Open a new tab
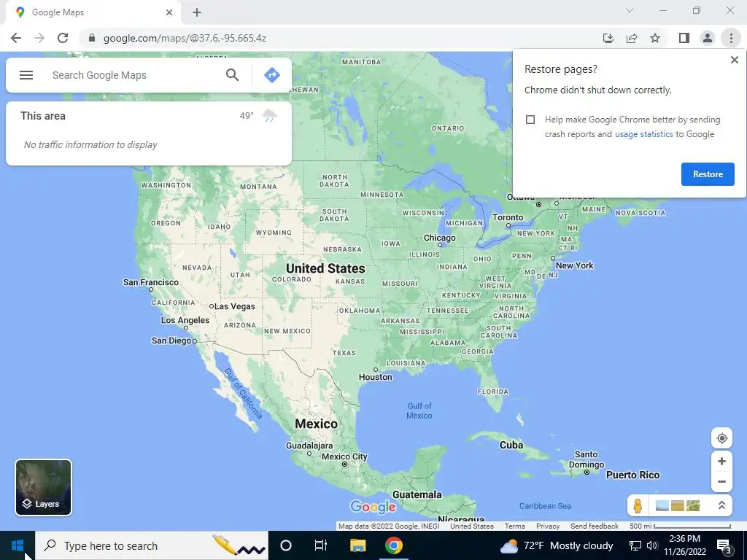The image size is (747, 560). (197, 12)
